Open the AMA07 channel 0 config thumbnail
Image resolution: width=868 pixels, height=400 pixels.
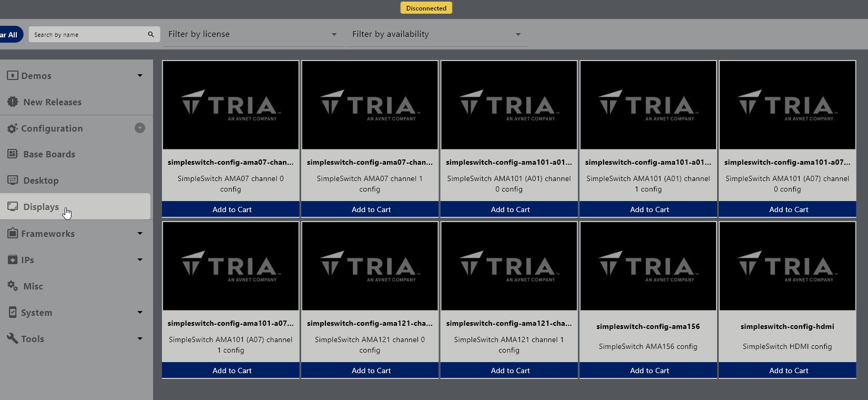click(231, 105)
